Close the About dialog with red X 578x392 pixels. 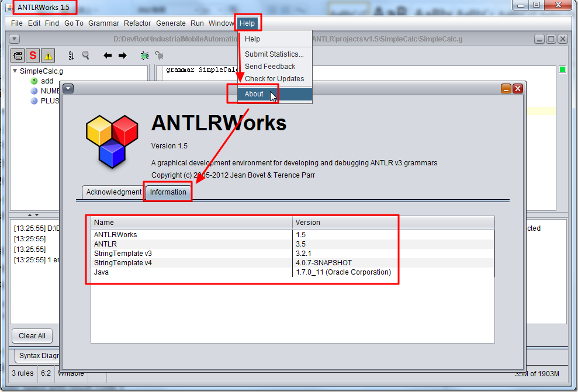[518, 88]
